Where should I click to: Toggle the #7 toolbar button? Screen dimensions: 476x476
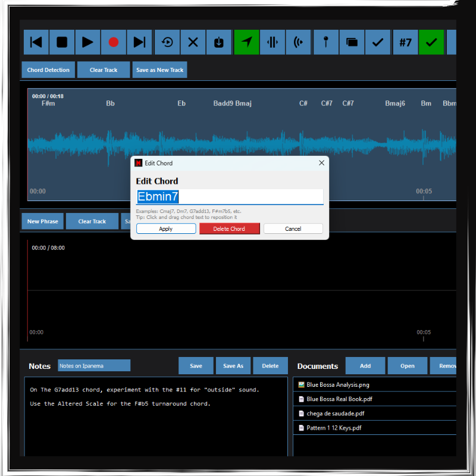tap(405, 42)
